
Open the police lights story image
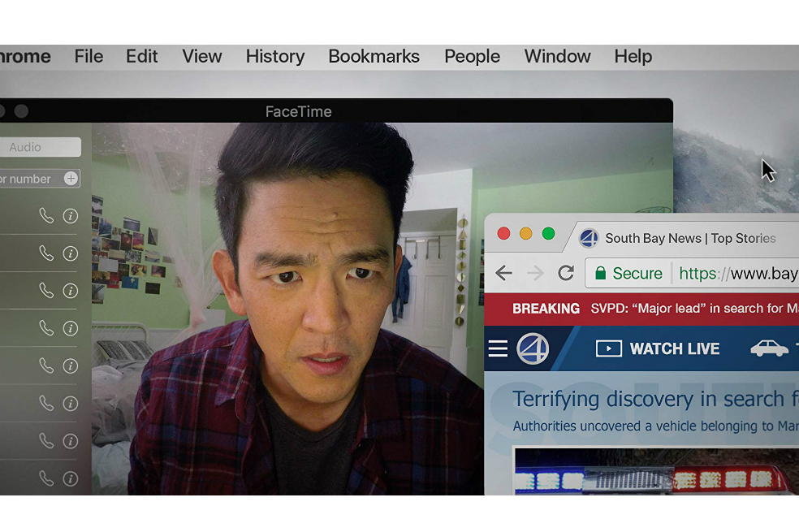(657, 472)
